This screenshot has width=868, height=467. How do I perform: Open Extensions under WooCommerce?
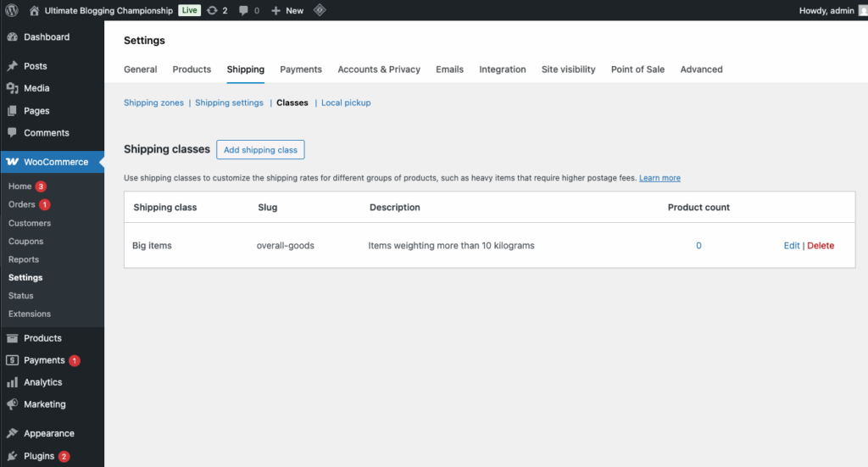(30, 314)
